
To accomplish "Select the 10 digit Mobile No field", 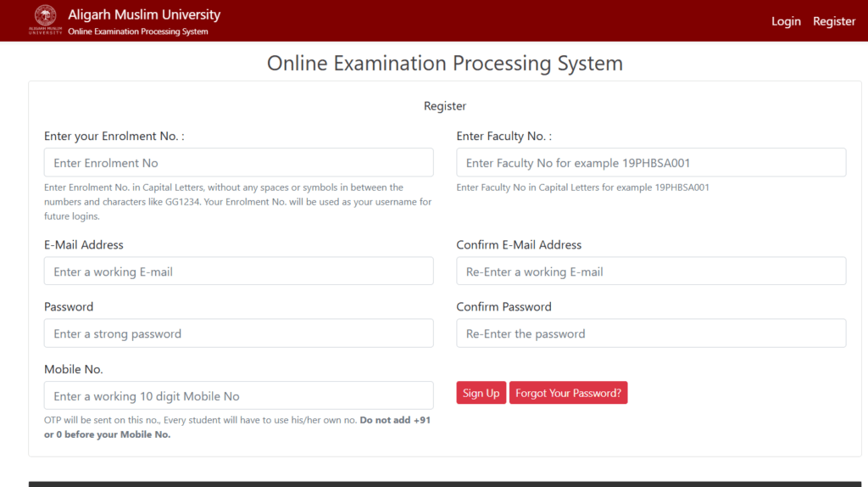I will 238,396.
